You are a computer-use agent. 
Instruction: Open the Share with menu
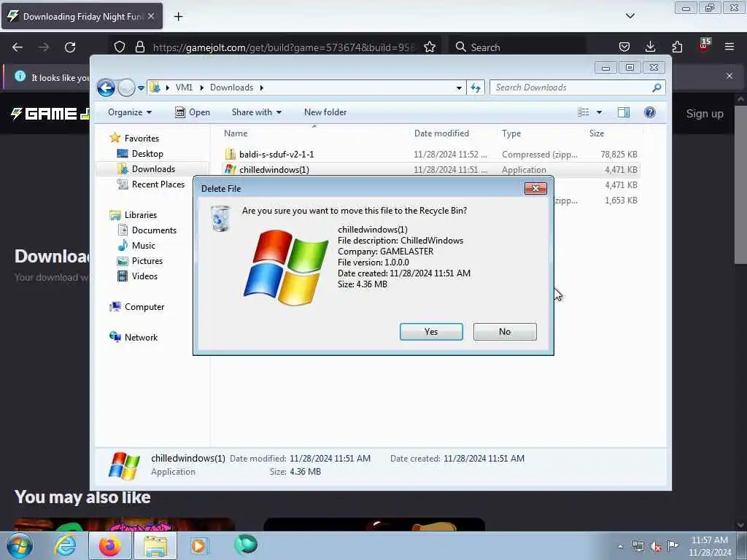[x=256, y=112]
